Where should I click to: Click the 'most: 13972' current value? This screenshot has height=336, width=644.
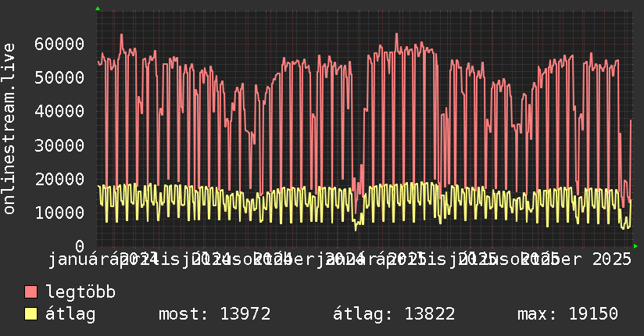pos(214,314)
